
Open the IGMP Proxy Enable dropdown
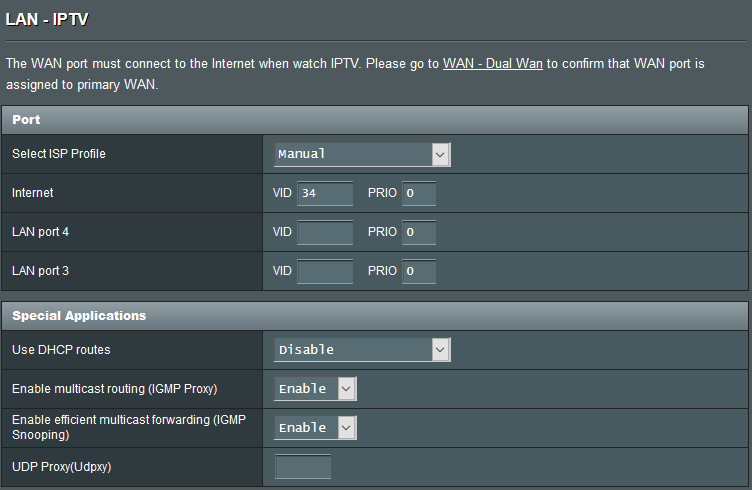tap(315, 389)
